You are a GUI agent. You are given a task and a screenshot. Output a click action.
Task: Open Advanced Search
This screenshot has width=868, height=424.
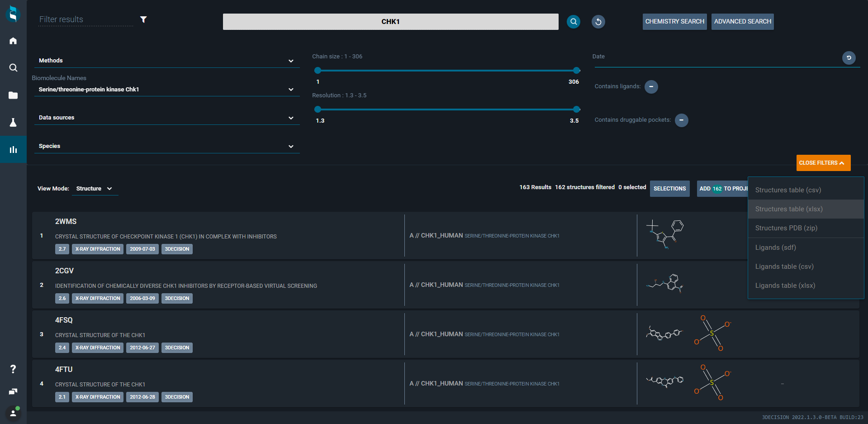[x=742, y=22]
